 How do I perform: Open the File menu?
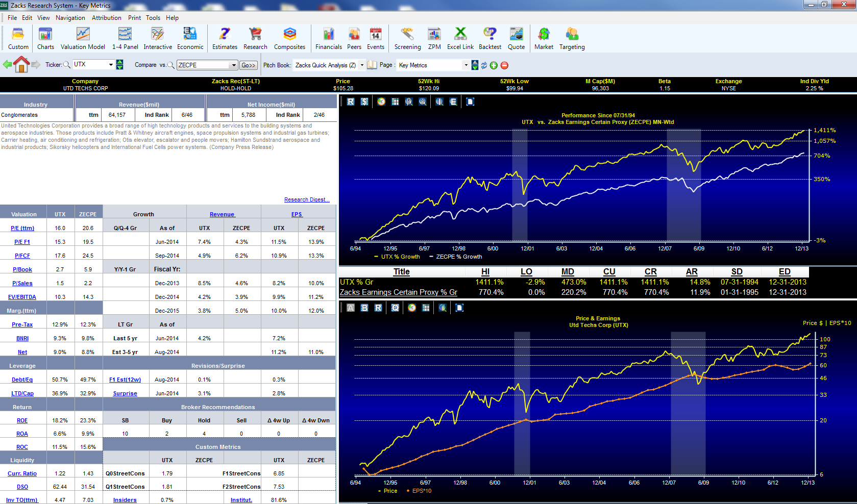click(x=12, y=17)
